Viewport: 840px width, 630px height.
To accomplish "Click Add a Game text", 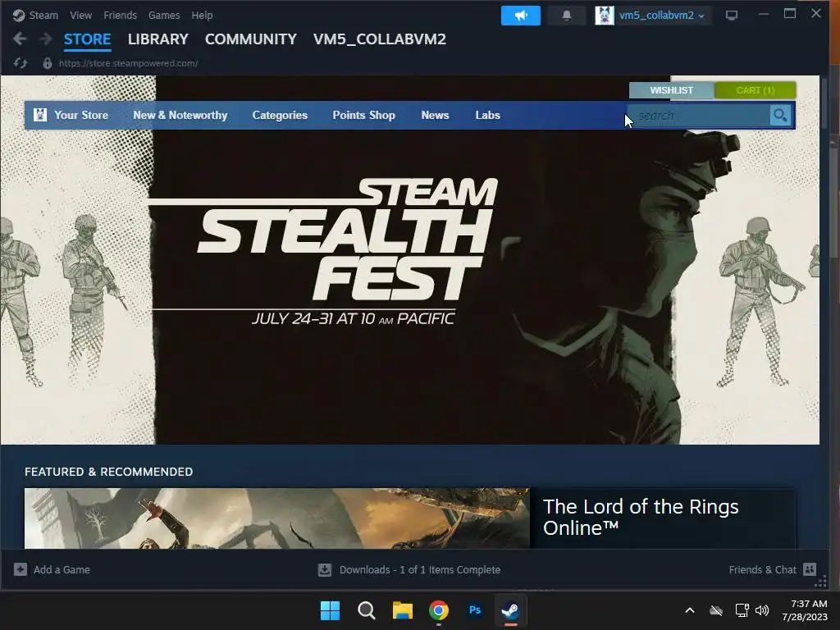I will pos(62,569).
